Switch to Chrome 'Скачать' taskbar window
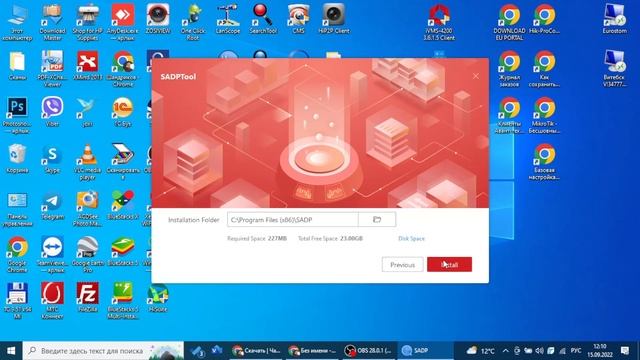The height and width of the screenshot is (360, 640). pos(256,351)
